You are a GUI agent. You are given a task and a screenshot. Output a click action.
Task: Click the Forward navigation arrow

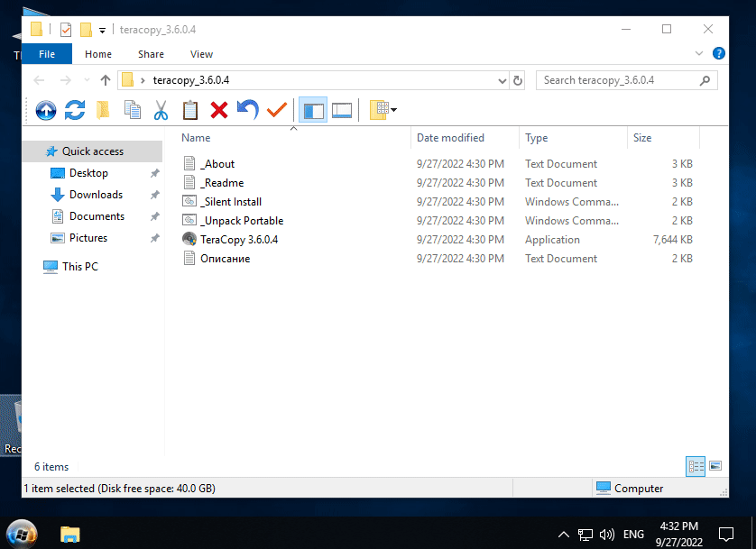(x=66, y=80)
